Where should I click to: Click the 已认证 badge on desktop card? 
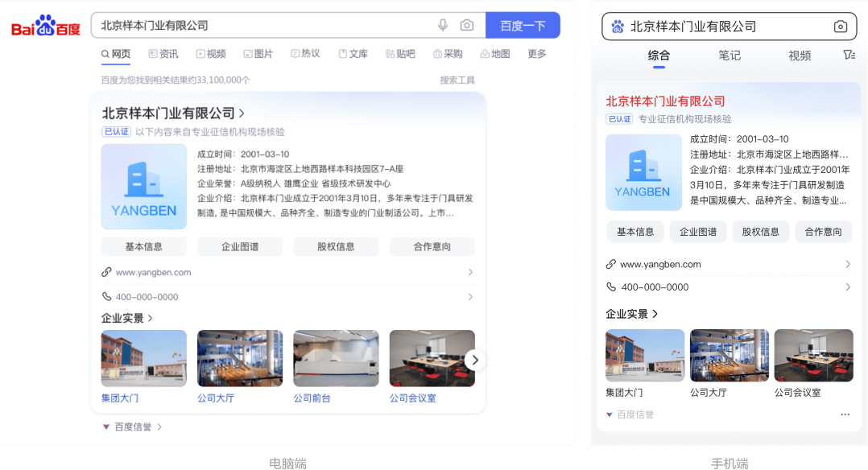coord(116,132)
